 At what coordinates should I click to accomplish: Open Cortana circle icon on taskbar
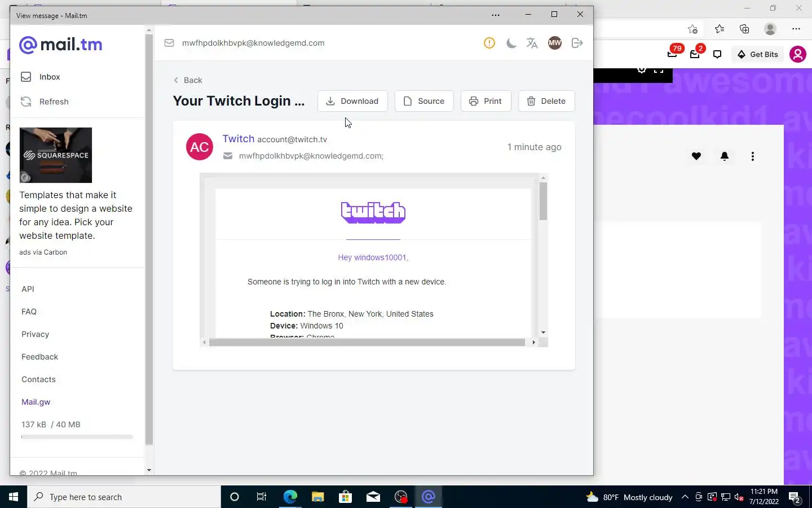(x=235, y=497)
